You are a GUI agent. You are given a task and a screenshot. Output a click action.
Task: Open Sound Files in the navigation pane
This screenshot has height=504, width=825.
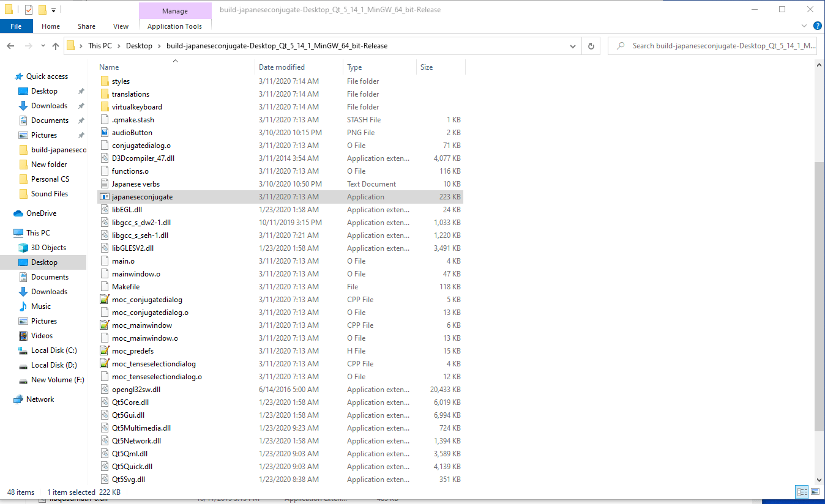(x=50, y=194)
